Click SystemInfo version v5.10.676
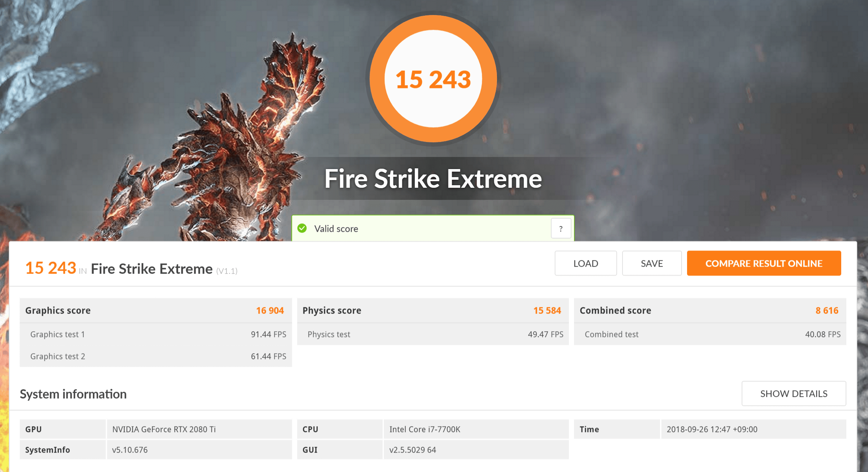 [x=130, y=450]
